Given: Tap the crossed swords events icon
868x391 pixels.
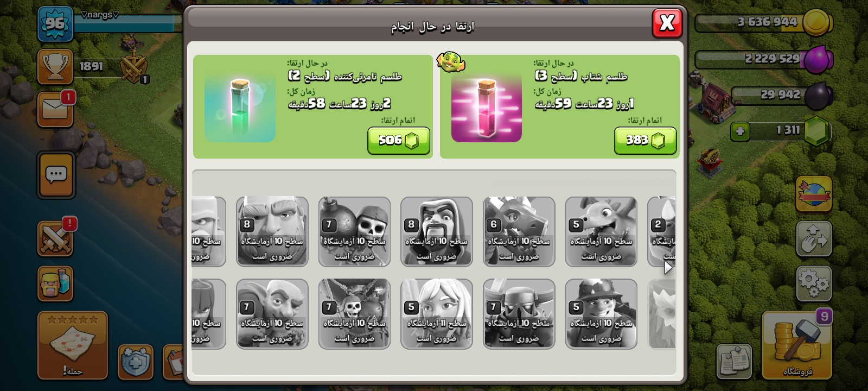Looking at the screenshot, I should (x=55, y=239).
